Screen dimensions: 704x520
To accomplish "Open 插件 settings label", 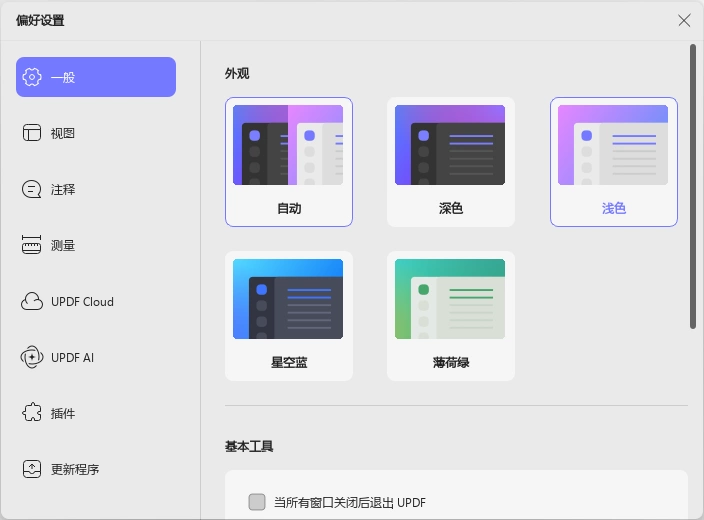I will (x=62, y=414).
